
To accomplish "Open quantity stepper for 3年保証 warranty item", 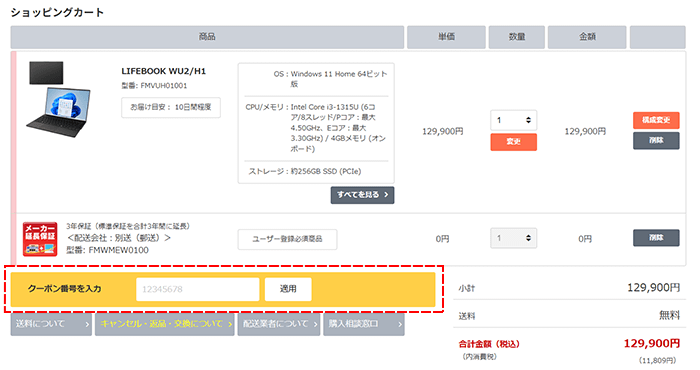I will pyautogui.click(x=513, y=238).
